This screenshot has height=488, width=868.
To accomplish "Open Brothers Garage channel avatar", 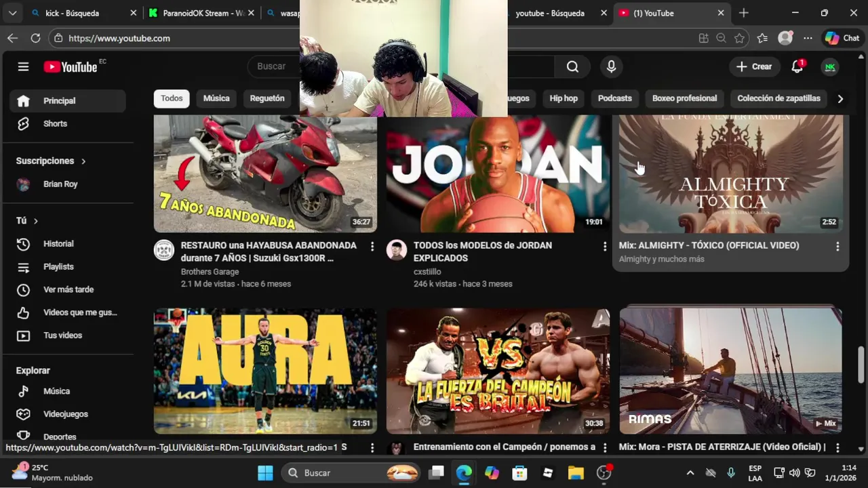I will click(x=164, y=250).
